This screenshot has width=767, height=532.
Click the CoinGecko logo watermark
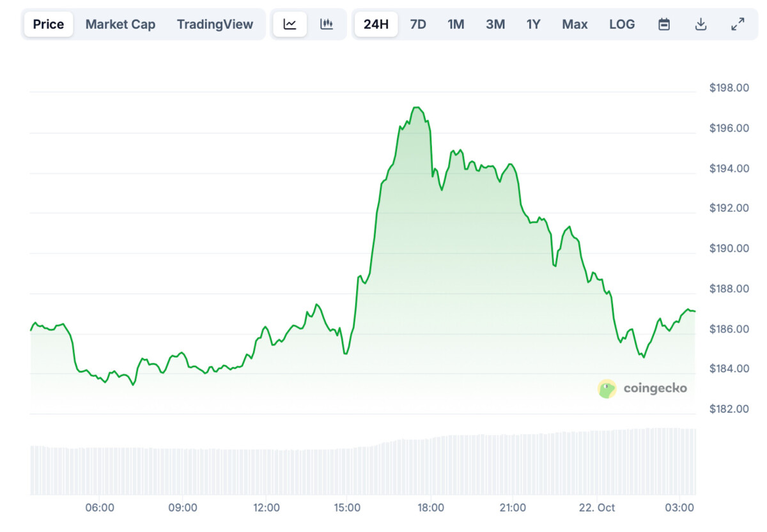click(642, 388)
